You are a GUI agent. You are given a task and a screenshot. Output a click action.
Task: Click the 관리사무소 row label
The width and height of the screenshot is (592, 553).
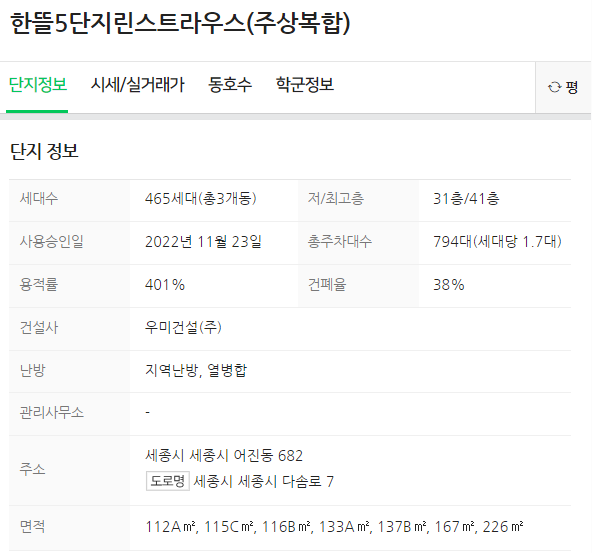pyautogui.click(x=52, y=413)
